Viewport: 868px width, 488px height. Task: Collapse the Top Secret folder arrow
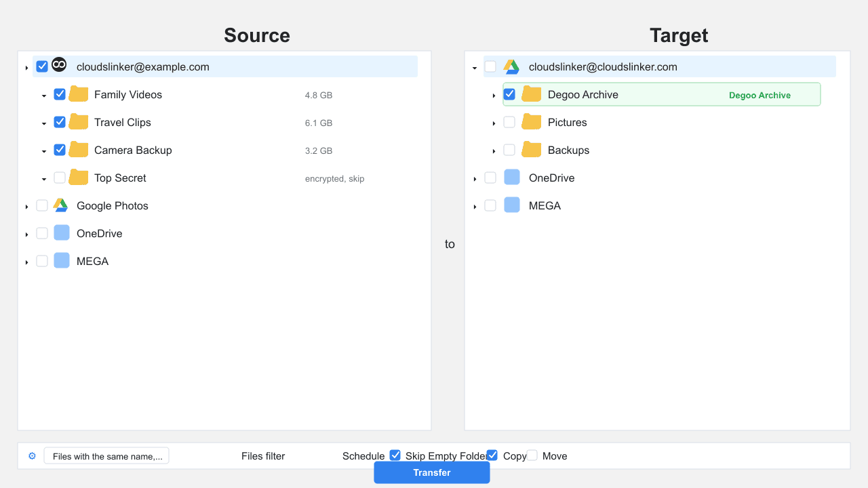tap(44, 179)
